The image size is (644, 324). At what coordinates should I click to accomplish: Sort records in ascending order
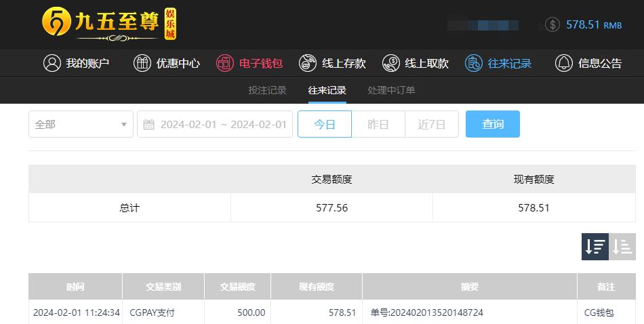622,246
